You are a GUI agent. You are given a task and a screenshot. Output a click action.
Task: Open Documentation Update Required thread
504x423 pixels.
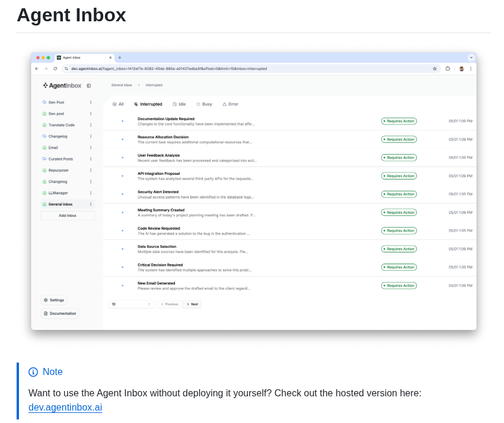click(x=290, y=121)
